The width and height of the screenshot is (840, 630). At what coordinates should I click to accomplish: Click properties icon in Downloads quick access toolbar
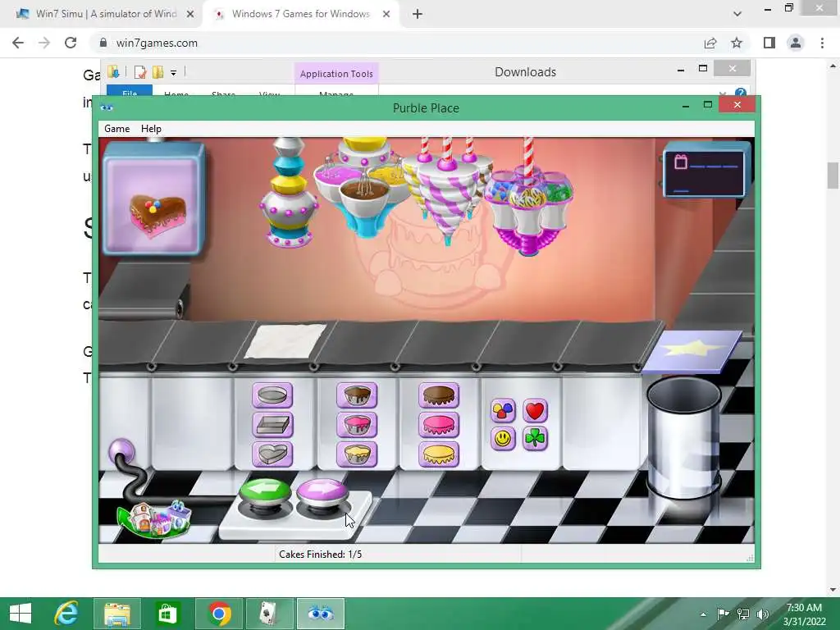point(140,72)
